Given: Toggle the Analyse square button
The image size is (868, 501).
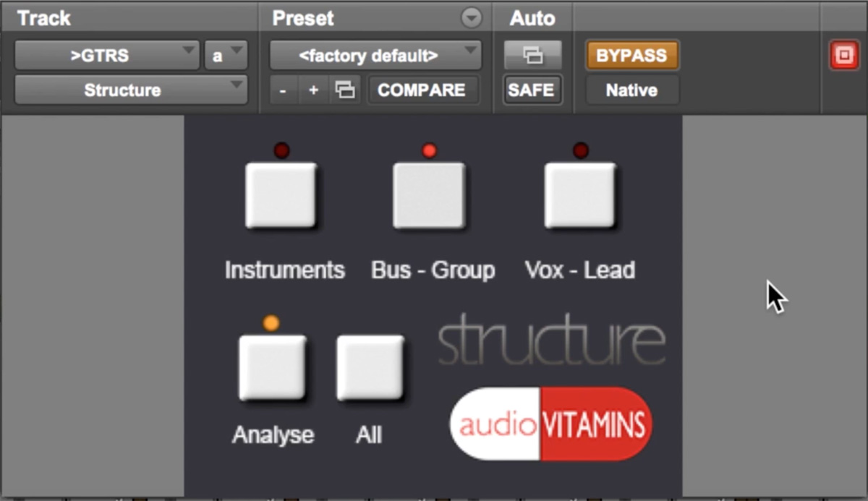Looking at the screenshot, I should pos(272,367).
